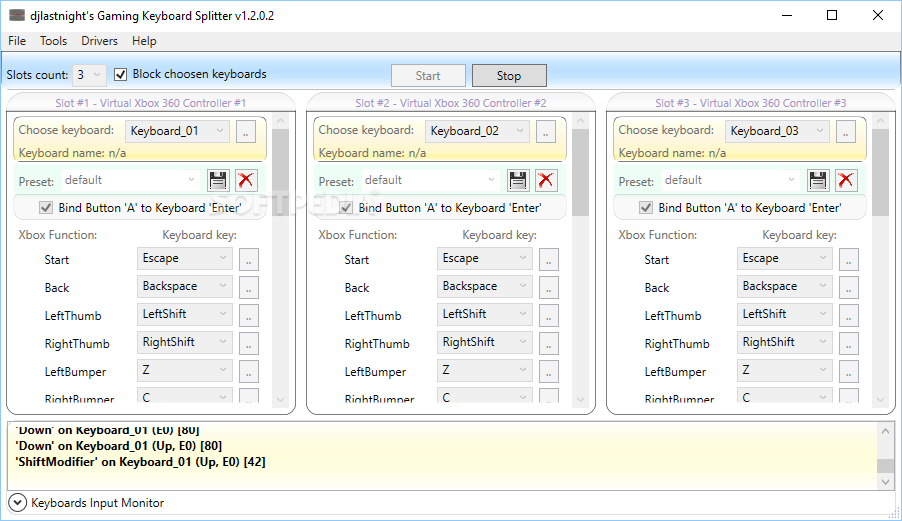
Task: Click input monitor log scrollbar down arrow
Action: coord(885,482)
